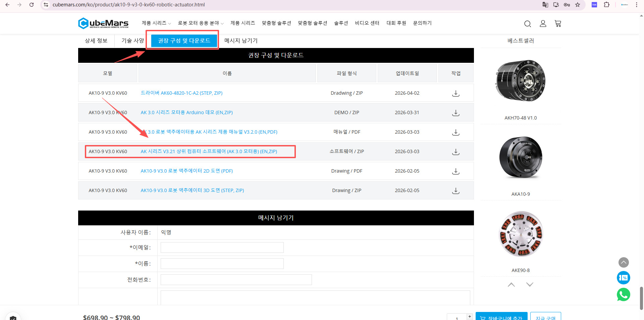Open AK10-9 V3.0 3D 도면 link
Viewport: 644px width, 320px height.
tap(192, 190)
